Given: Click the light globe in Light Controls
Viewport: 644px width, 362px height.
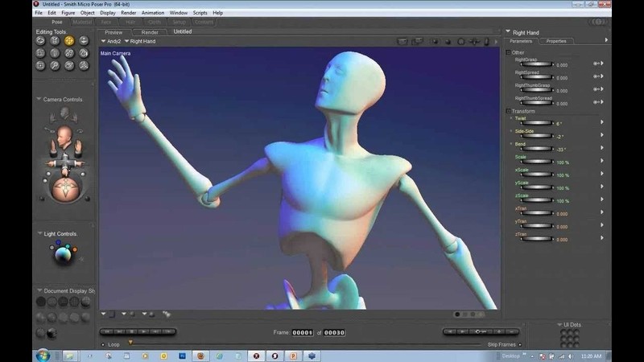Looking at the screenshot, I should coord(63,255).
